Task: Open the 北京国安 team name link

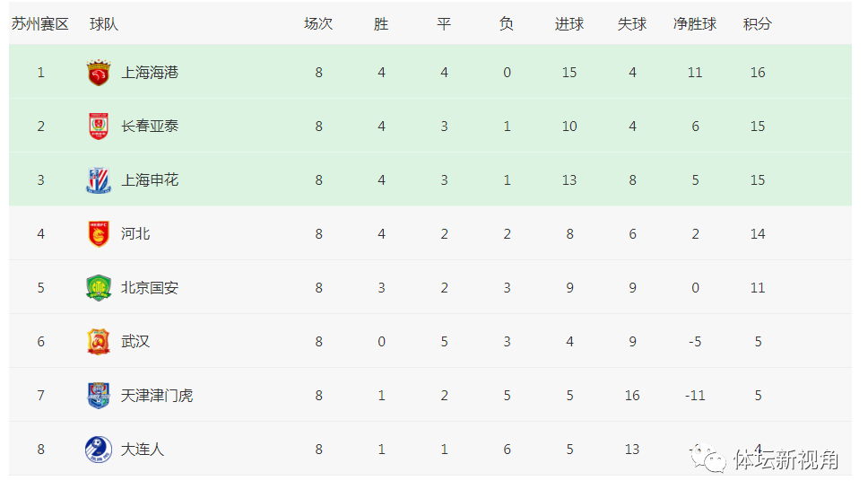Action: click(x=150, y=287)
